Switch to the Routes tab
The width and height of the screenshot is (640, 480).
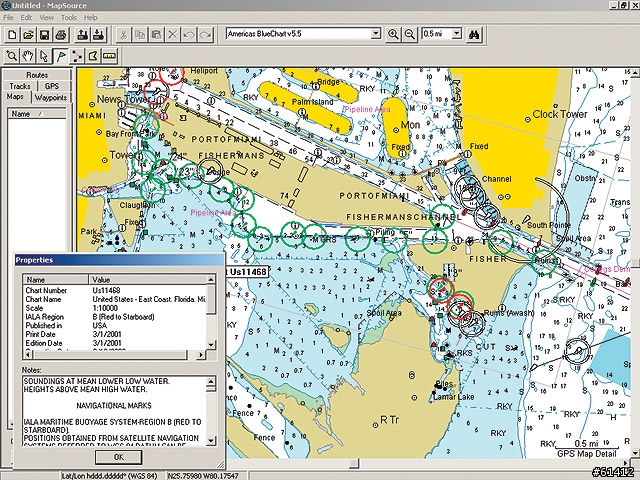click(37, 75)
